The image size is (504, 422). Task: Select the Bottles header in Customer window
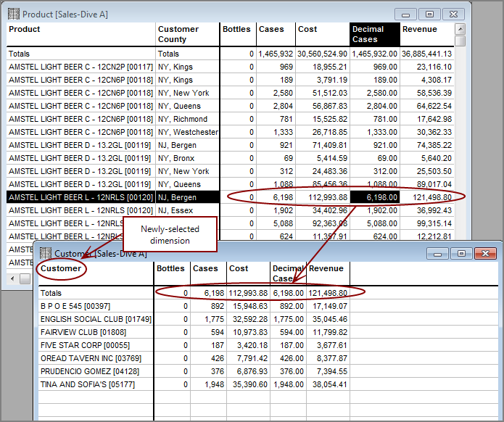[172, 273]
